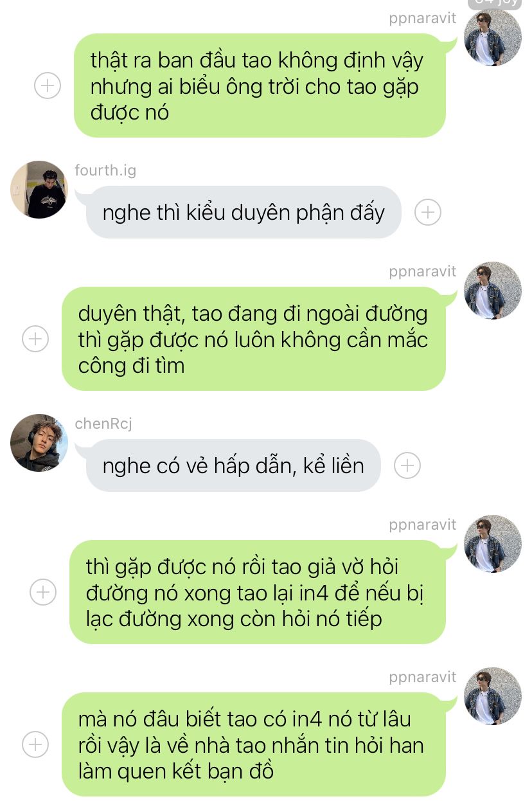Open ppnaravit avatar beside last message
Viewport: 532px width, 801px height.
tap(493, 696)
